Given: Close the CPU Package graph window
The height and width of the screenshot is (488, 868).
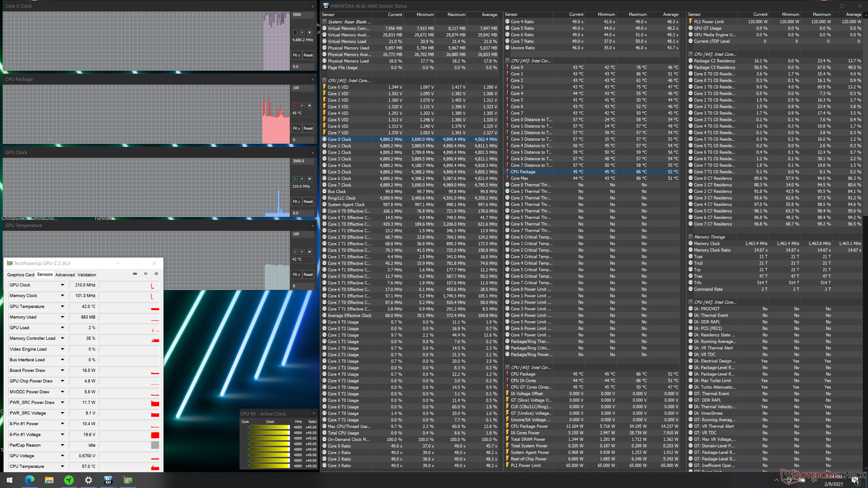Looking at the screenshot, I should pyautogui.click(x=312, y=80).
